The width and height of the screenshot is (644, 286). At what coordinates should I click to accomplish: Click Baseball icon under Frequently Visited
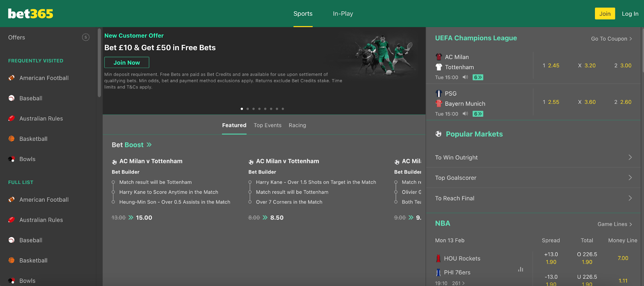(x=12, y=98)
